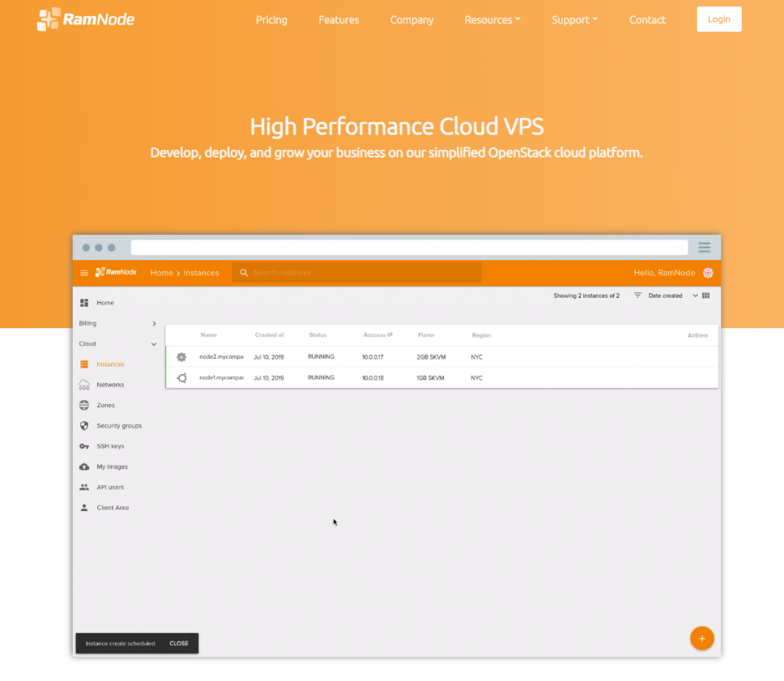The width and height of the screenshot is (784, 681).
Task: Click the 2GB SKVM flavor cell
Action: (x=430, y=357)
